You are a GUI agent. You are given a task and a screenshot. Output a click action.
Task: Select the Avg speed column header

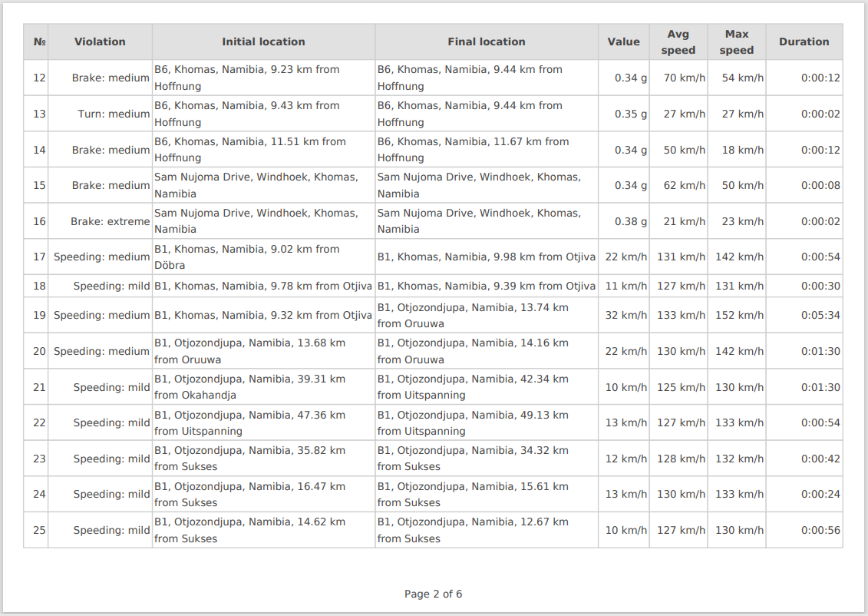(x=678, y=42)
